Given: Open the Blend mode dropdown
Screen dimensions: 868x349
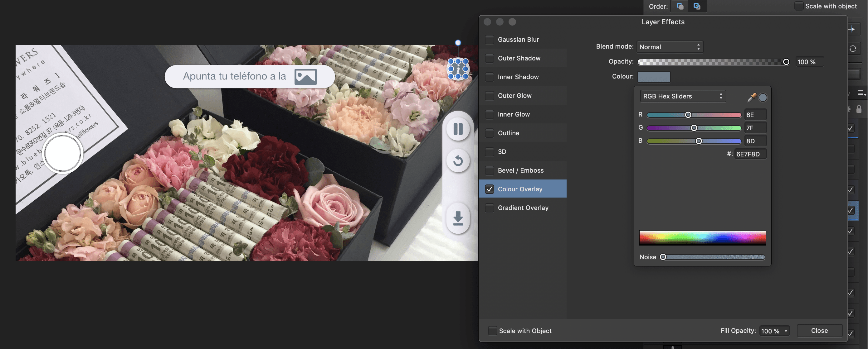Looking at the screenshot, I should (x=670, y=47).
